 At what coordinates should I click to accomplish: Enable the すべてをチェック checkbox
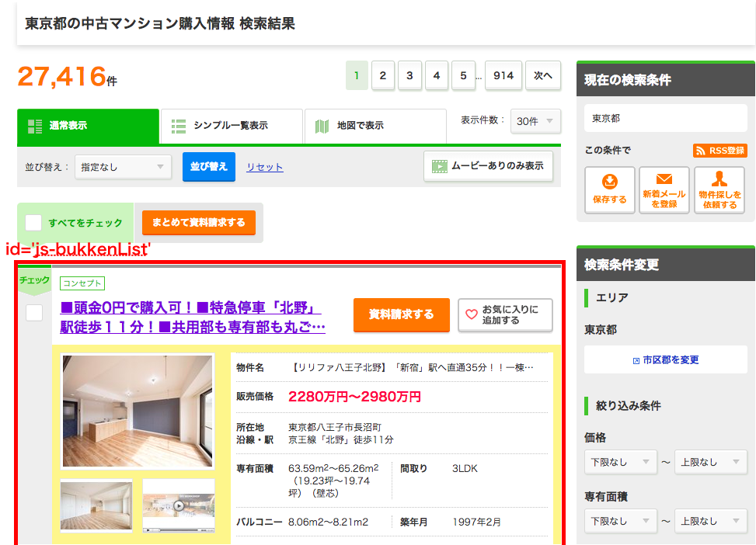click(32, 222)
